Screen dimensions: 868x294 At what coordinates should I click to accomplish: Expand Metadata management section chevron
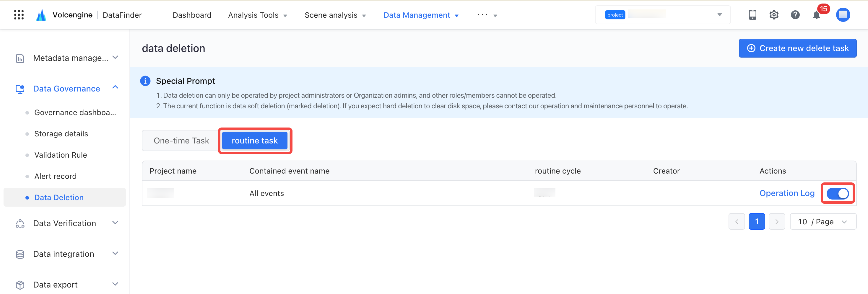[115, 58]
